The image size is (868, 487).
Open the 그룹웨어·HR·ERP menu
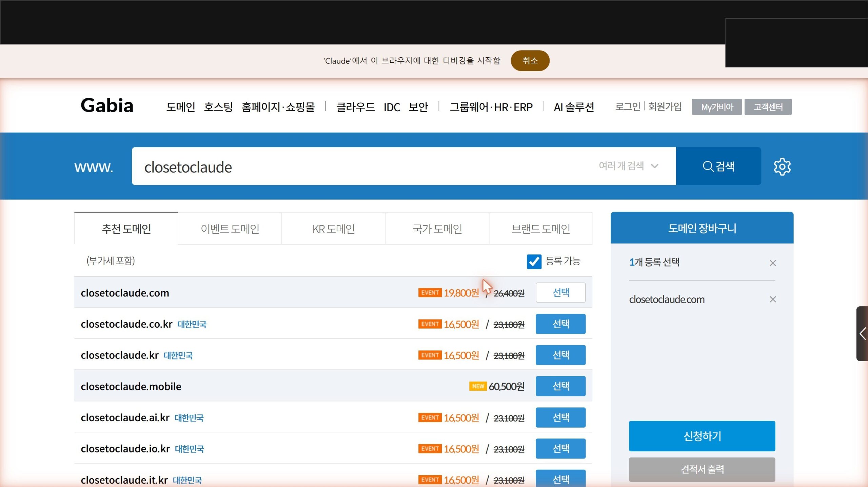[491, 107]
